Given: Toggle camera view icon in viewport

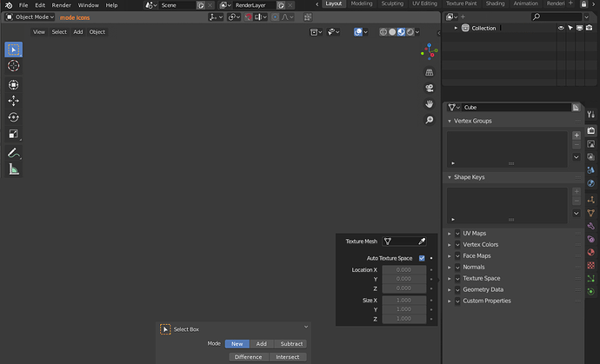Looking at the screenshot, I should 430,89.
